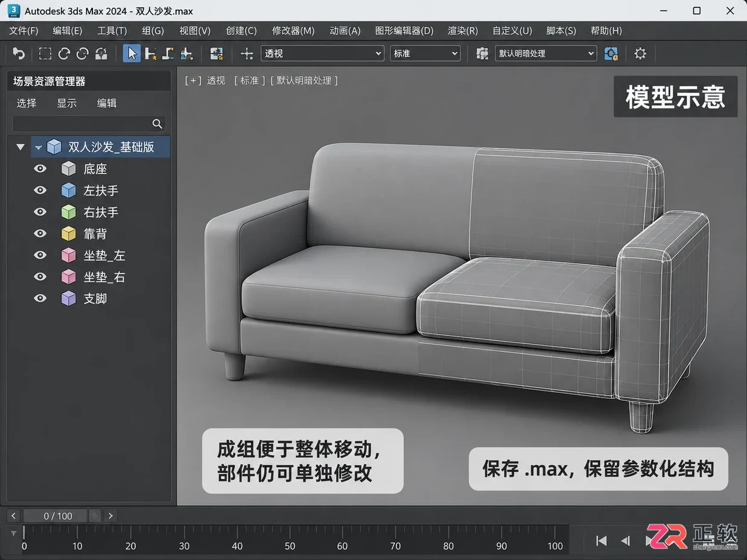Toggle the eye icon for 右扶手
The width and height of the screenshot is (747, 560).
(40, 212)
